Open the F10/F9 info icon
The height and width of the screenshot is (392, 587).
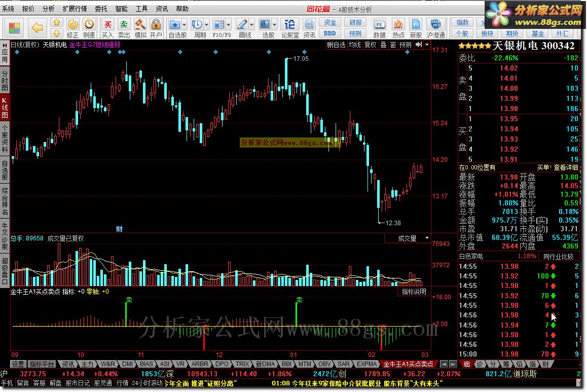[x=218, y=25]
